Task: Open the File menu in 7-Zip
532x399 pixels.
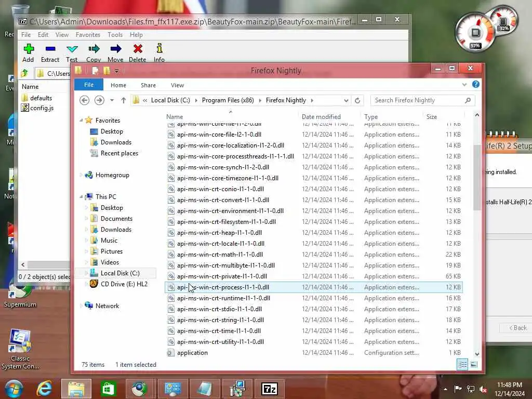Action: pos(26,35)
